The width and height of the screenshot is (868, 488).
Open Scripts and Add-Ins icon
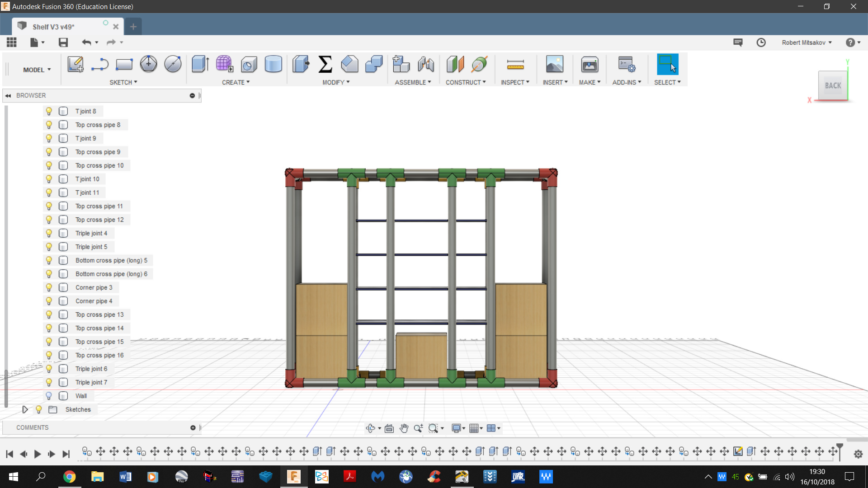pos(627,64)
